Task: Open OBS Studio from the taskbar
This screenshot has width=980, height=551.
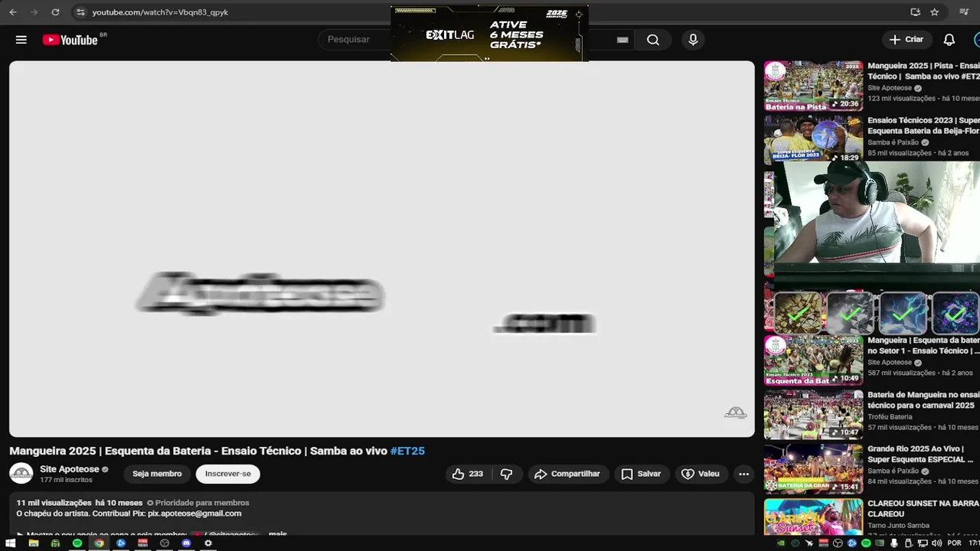Action: tap(165, 543)
